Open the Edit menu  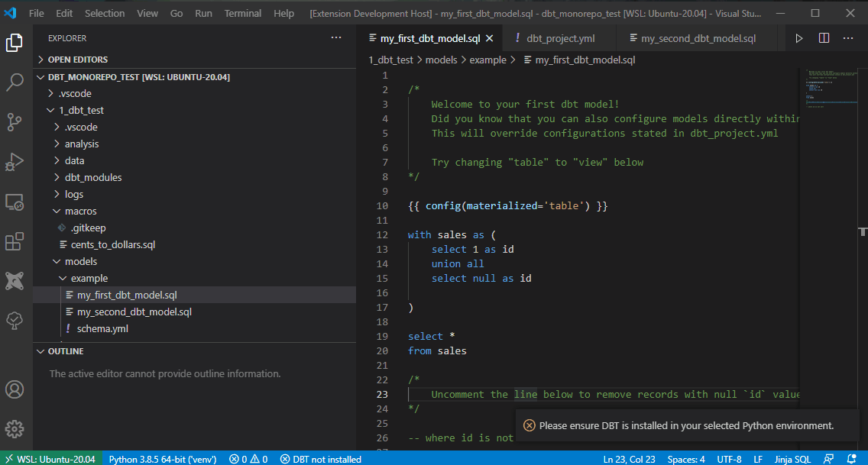64,13
